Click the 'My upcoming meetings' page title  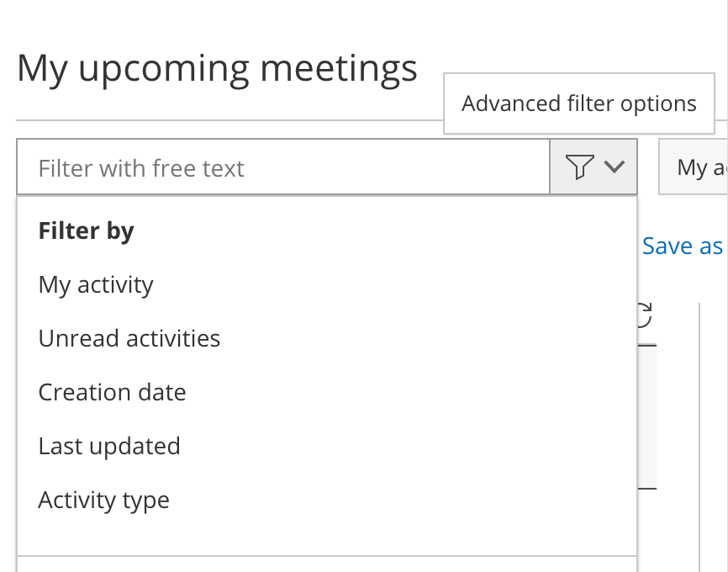pos(217,67)
